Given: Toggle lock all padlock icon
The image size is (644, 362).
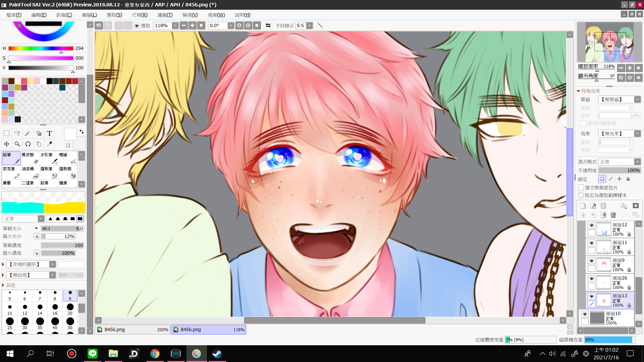Looking at the screenshot, I should 628,179.
